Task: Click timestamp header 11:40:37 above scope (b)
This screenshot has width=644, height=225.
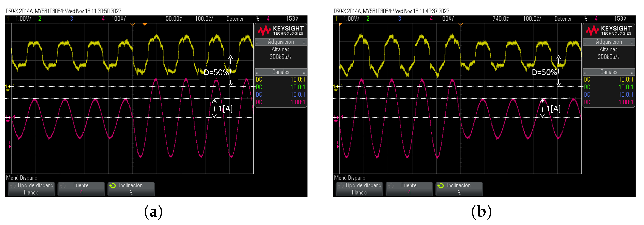Action: tap(392, 11)
